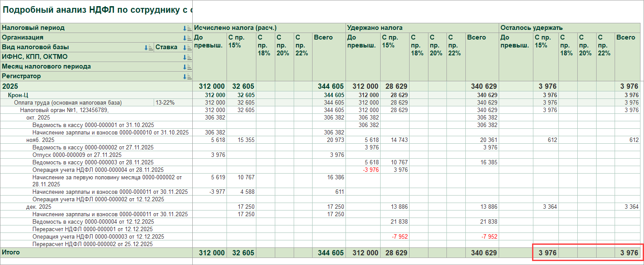644x265 pixels.
Task: Select the 14 743 withheld value cell
Action: point(395,140)
